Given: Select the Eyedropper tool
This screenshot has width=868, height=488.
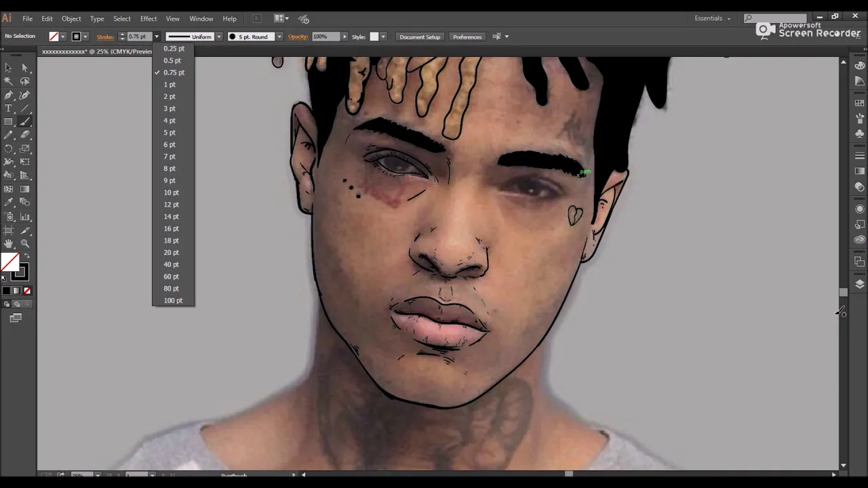Looking at the screenshot, I should (x=8, y=203).
